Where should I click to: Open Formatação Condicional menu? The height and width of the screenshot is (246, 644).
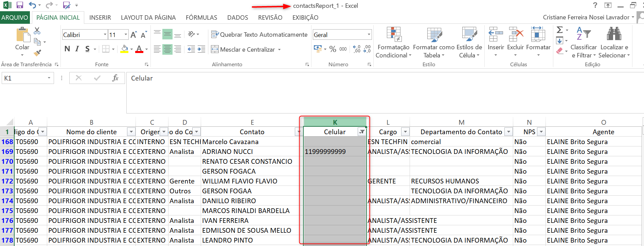pos(393,42)
